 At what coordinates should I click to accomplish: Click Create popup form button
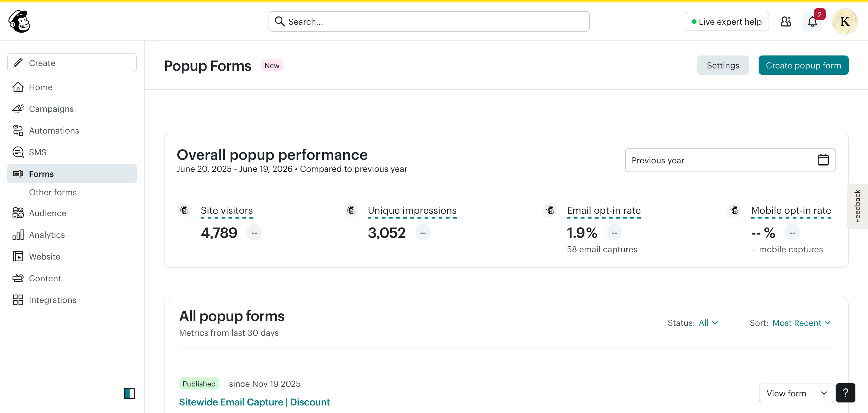pyautogui.click(x=803, y=65)
